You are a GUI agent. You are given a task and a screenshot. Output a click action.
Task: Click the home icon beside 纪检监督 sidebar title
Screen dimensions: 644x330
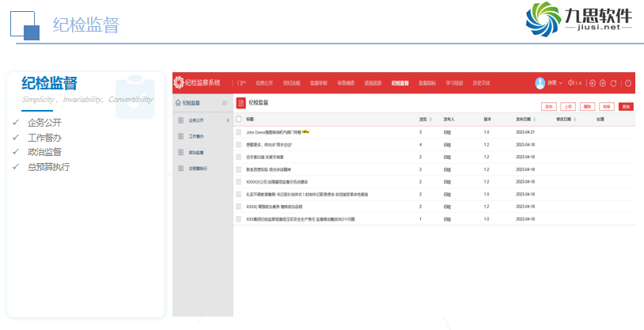point(178,103)
